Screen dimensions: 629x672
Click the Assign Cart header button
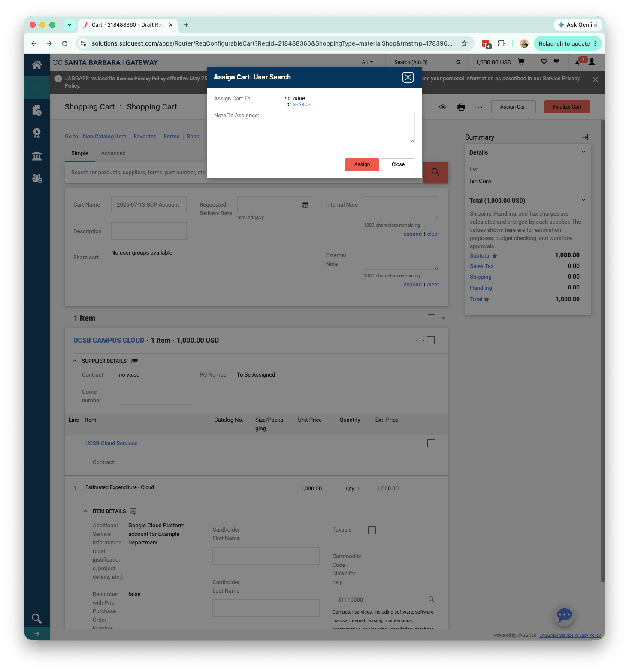click(513, 107)
